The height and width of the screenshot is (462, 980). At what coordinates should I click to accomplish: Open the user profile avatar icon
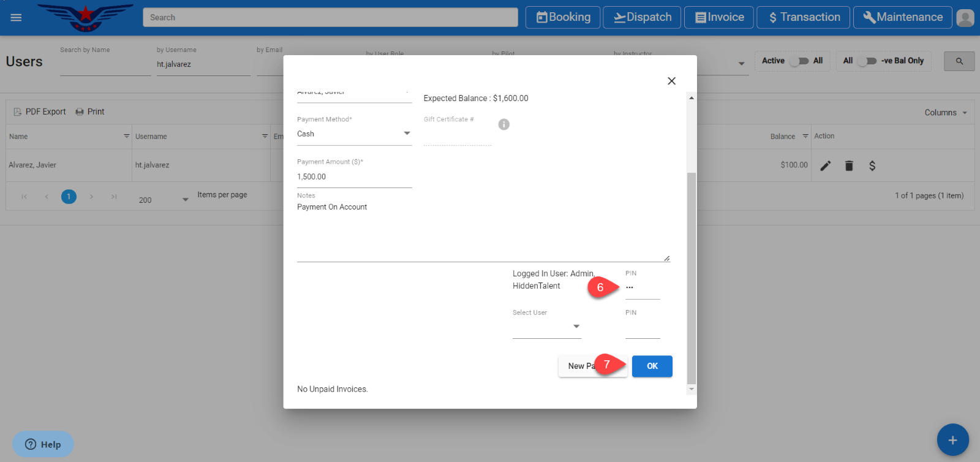pos(965,18)
